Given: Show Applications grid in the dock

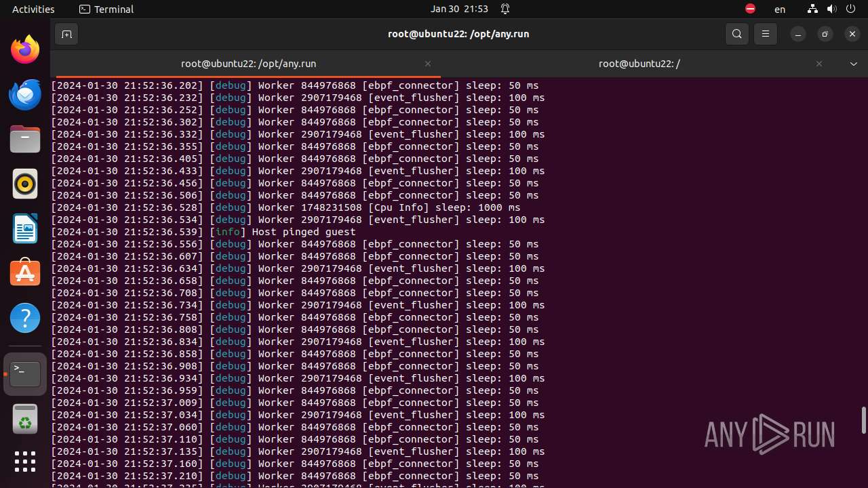Looking at the screenshot, I should [25, 462].
